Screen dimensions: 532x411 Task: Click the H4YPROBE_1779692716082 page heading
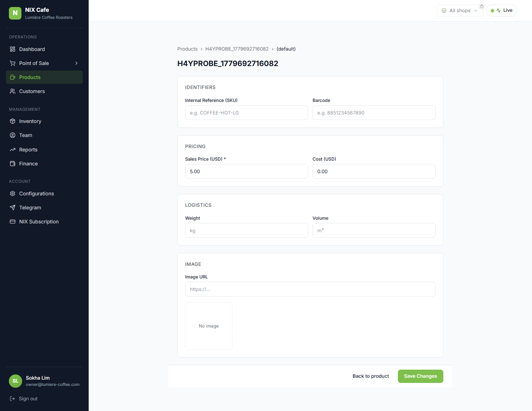tap(228, 64)
